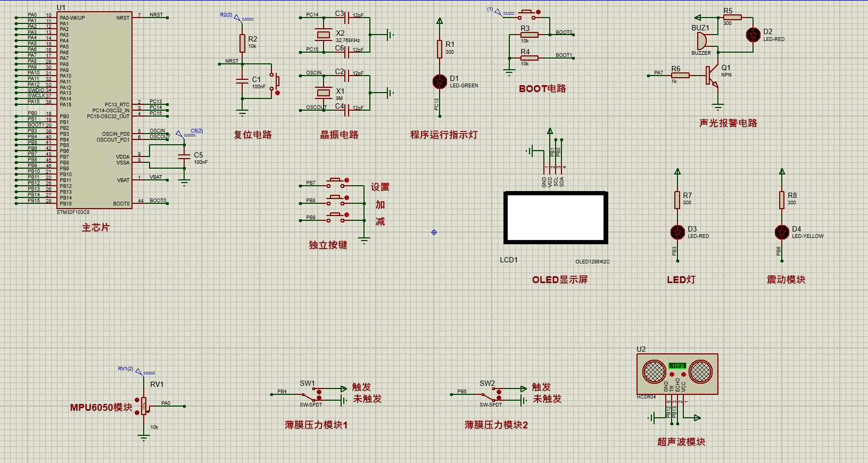
Task: Select the red LED D2
Action: click(x=753, y=35)
